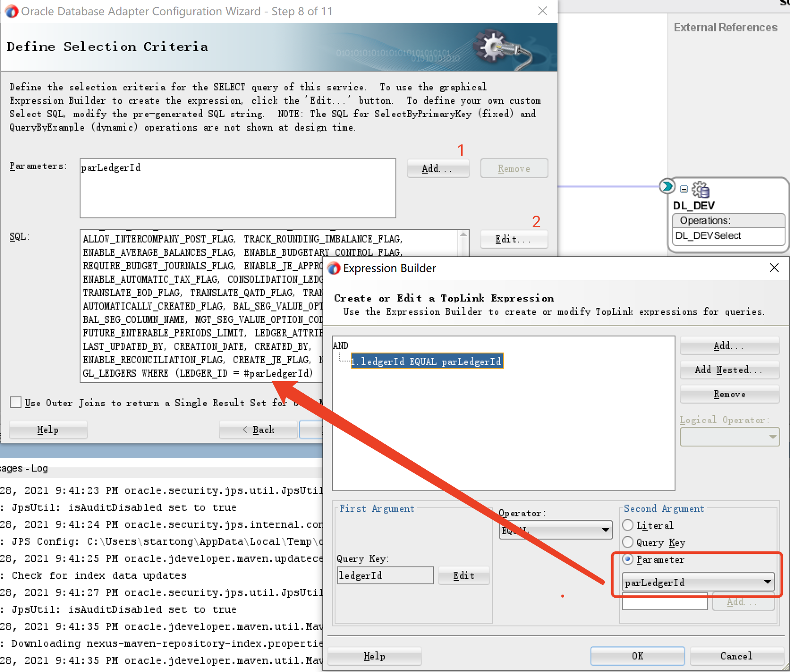Confirm the expression with OK

637,656
